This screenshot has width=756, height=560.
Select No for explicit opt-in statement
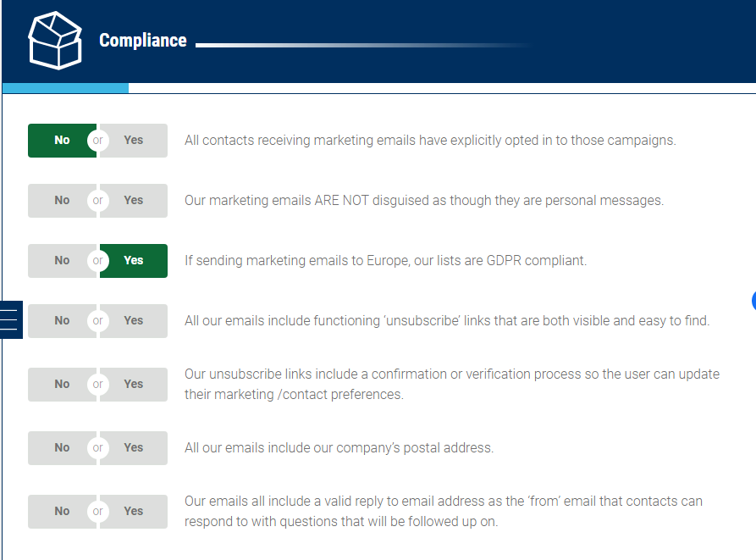coord(62,141)
